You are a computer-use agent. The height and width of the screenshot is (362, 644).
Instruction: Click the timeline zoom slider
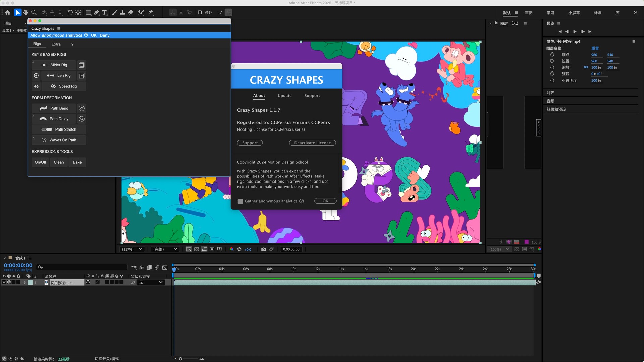181,359
